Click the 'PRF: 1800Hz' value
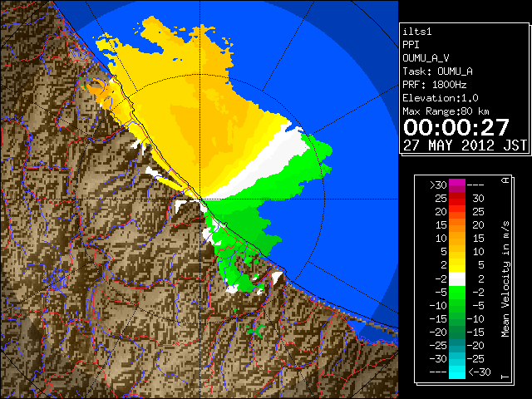 coord(435,85)
